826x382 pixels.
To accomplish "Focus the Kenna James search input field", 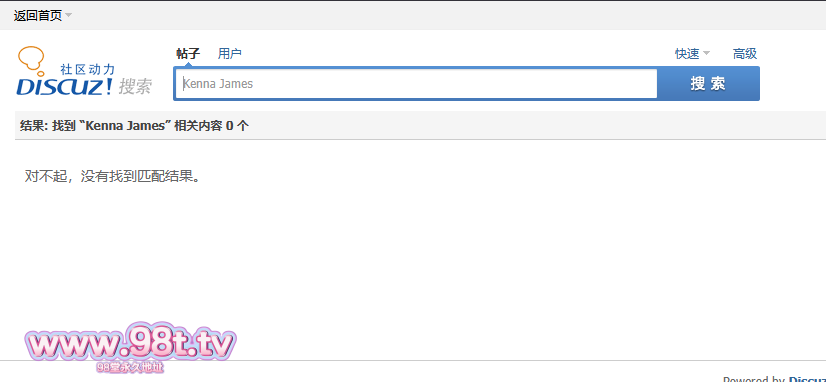I will pos(416,83).
